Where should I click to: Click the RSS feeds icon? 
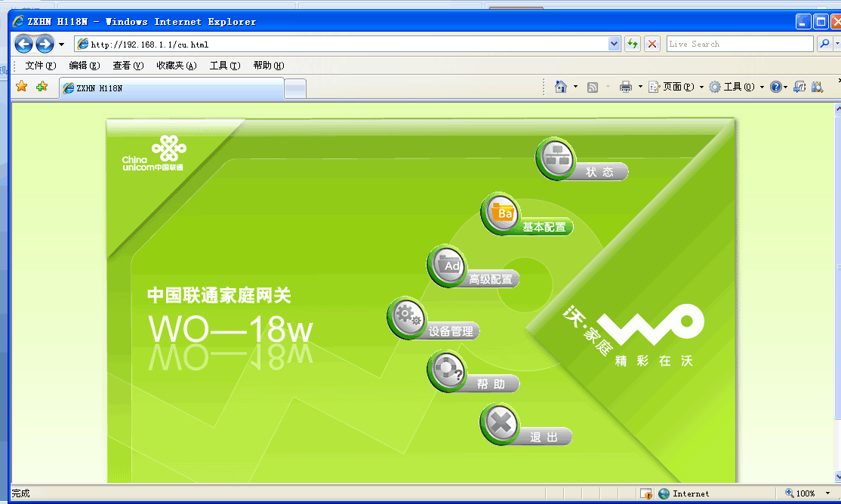click(592, 87)
